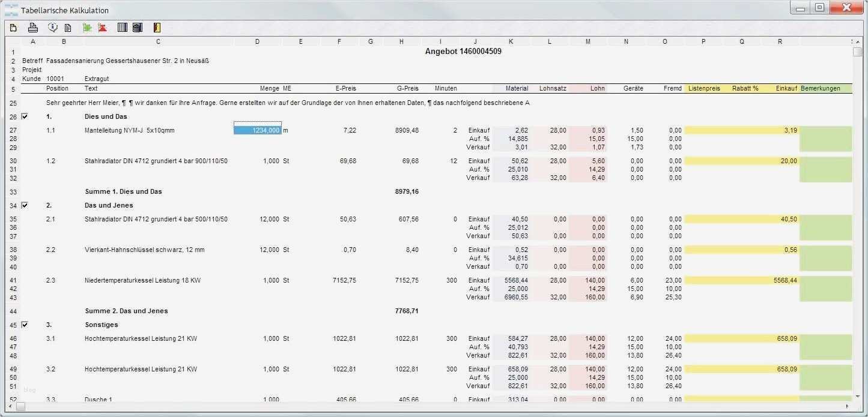Click the green flag toolbar icon
Screen dimensions: 868x417
[87, 27]
